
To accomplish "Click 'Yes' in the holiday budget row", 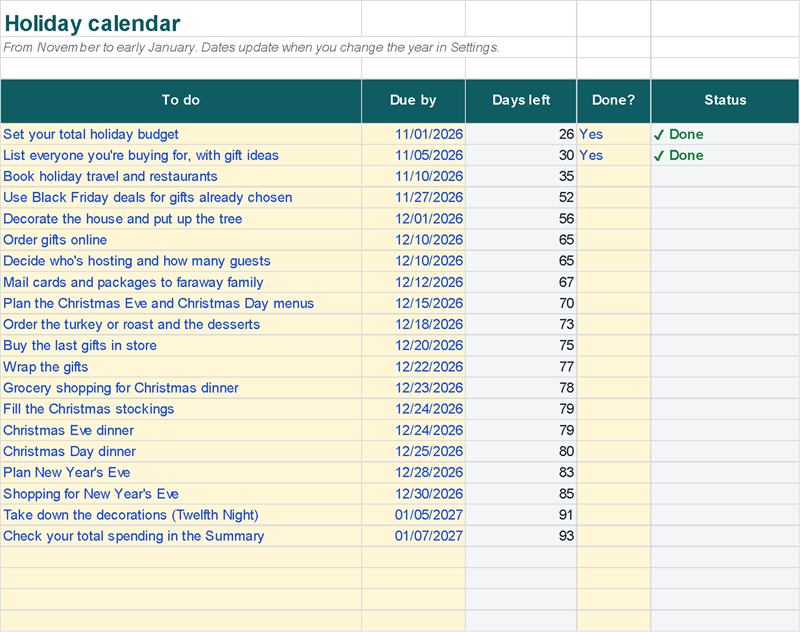I will (614, 134).
